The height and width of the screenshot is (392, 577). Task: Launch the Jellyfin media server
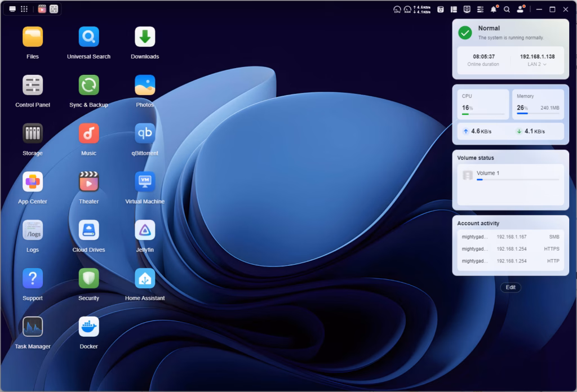(x=145, y=230)
